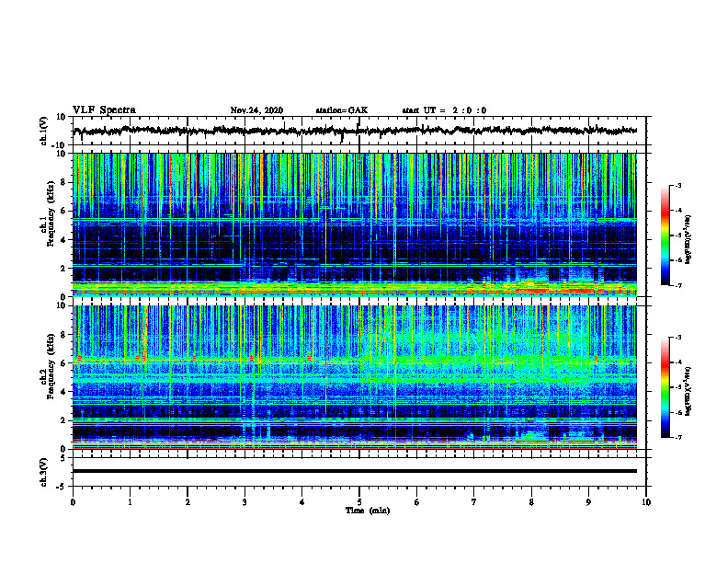The height and width of the screenshot is (563, 728).
Task: Click the ch.3 flat black trace line
Action: point(355,471)
